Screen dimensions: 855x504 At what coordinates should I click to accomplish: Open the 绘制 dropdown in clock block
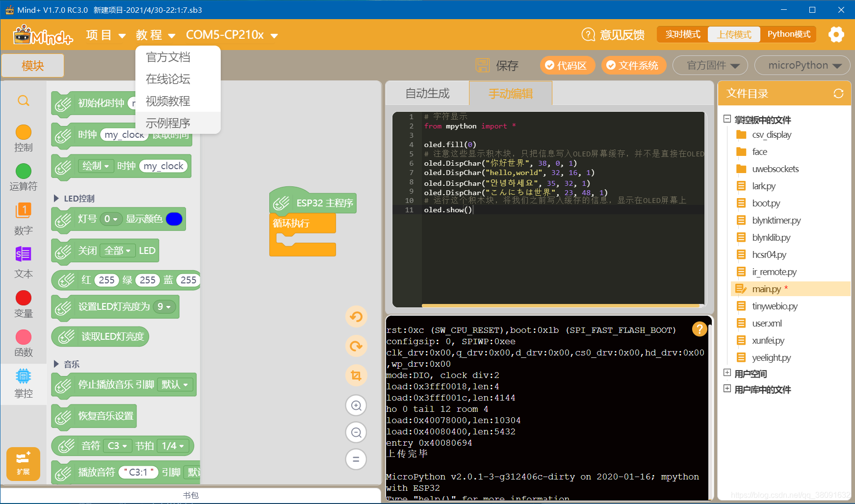96,166
